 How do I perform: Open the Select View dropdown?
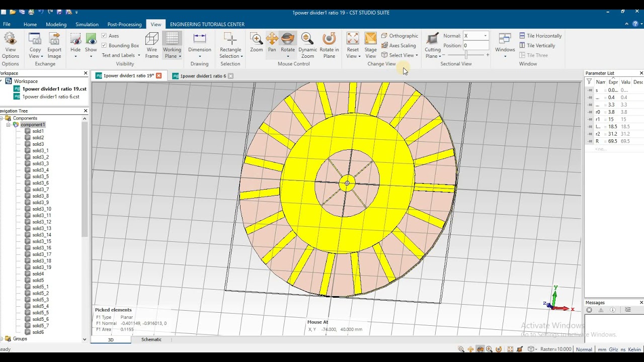point(399,55)
